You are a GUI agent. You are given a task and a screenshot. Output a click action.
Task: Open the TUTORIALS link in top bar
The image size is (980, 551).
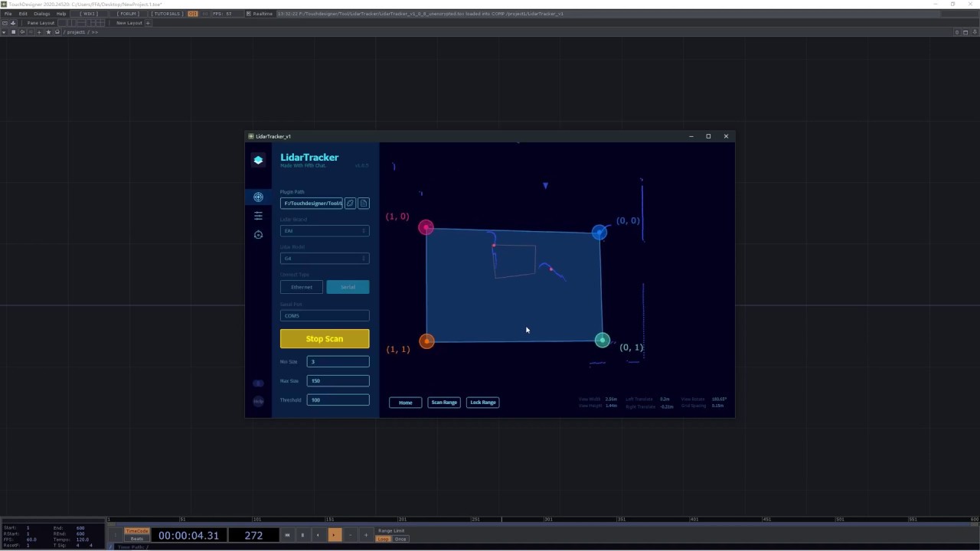(166, 14)
